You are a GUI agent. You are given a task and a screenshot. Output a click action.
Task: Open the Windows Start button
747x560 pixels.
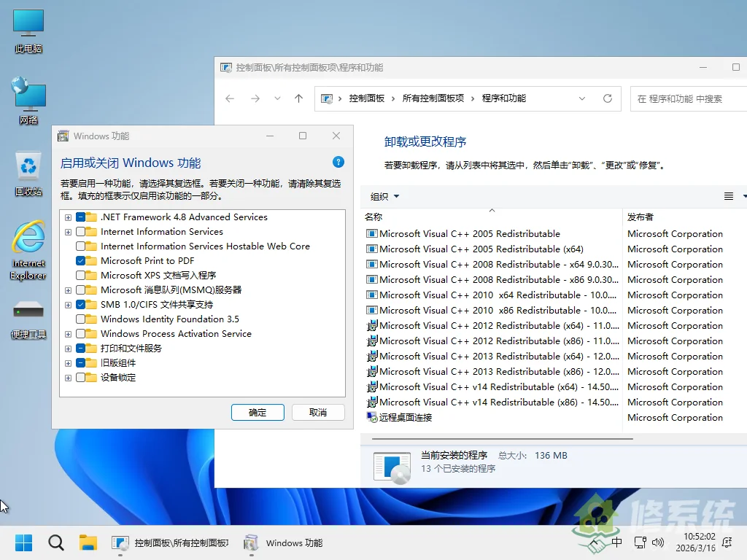(x=23, y=542)
